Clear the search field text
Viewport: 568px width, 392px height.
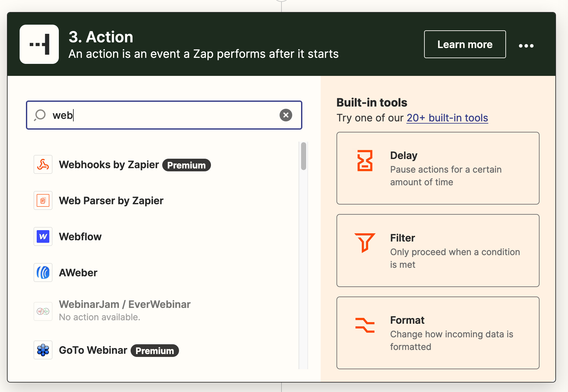point(286,115)
